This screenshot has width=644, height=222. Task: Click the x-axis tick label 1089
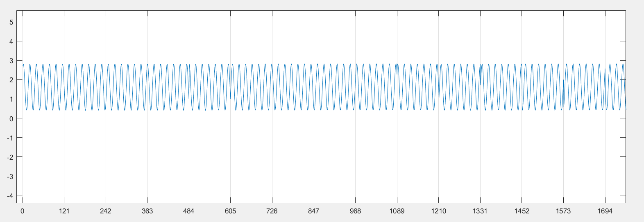[397, 211]
